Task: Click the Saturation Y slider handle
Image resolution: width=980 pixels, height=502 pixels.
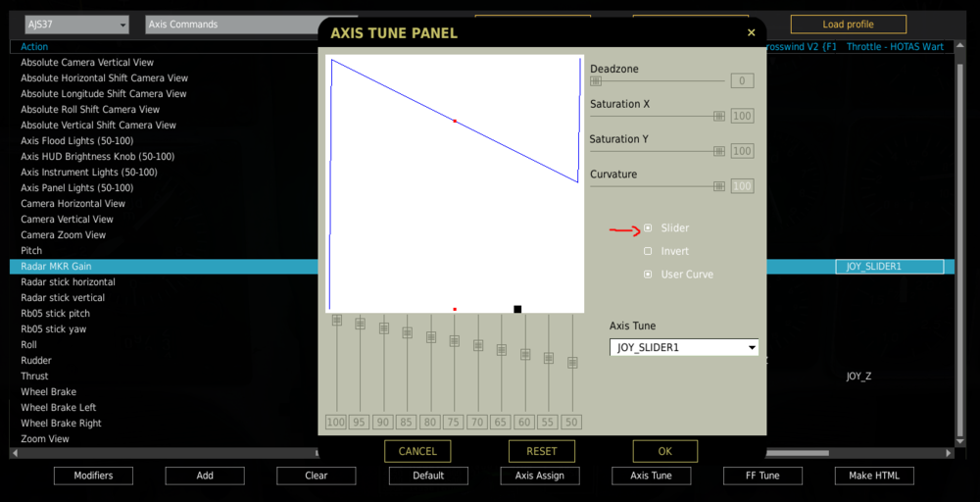Action: click(x=719, y=151)
